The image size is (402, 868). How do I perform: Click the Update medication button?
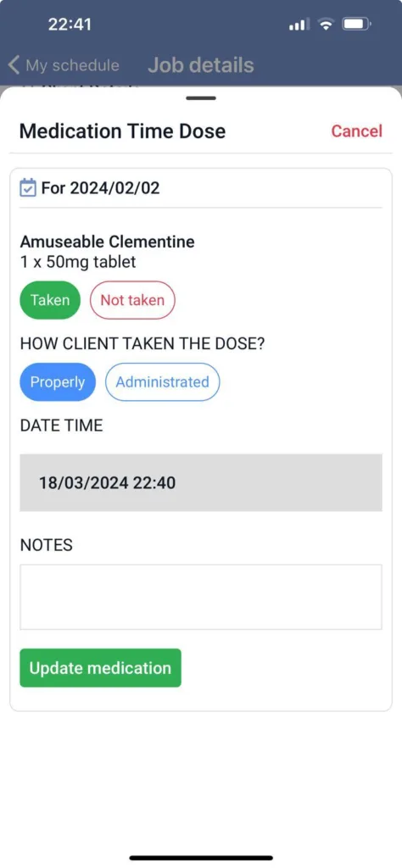tap(100, 668)
